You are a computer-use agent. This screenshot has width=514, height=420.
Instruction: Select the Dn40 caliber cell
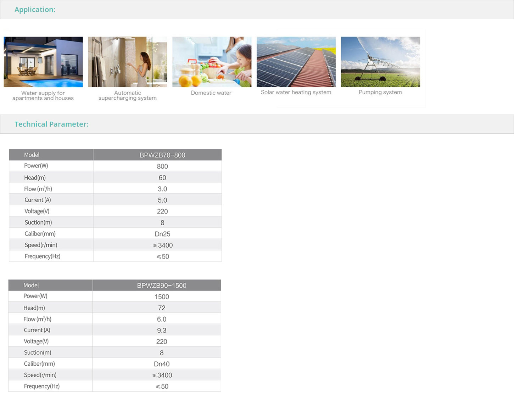point(157,364)
